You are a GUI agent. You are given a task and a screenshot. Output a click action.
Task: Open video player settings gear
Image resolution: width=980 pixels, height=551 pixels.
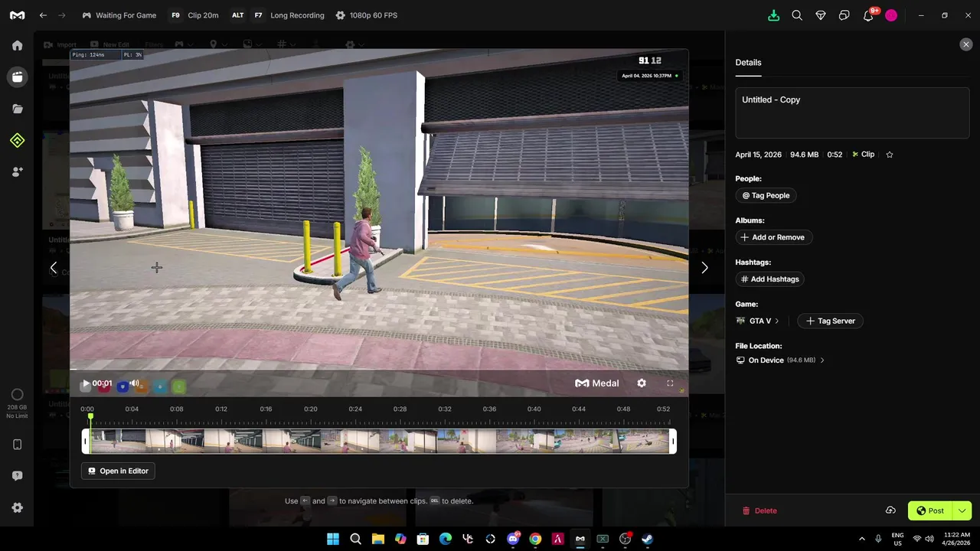click(x=642, y=383)
